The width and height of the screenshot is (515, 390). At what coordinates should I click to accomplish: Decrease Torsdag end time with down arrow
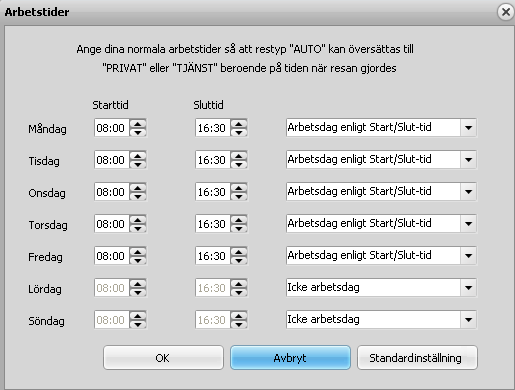point(239,228)
